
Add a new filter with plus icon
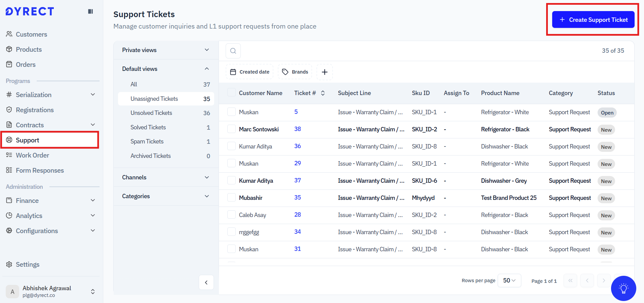pyautogui.click(x=325, y=72)
